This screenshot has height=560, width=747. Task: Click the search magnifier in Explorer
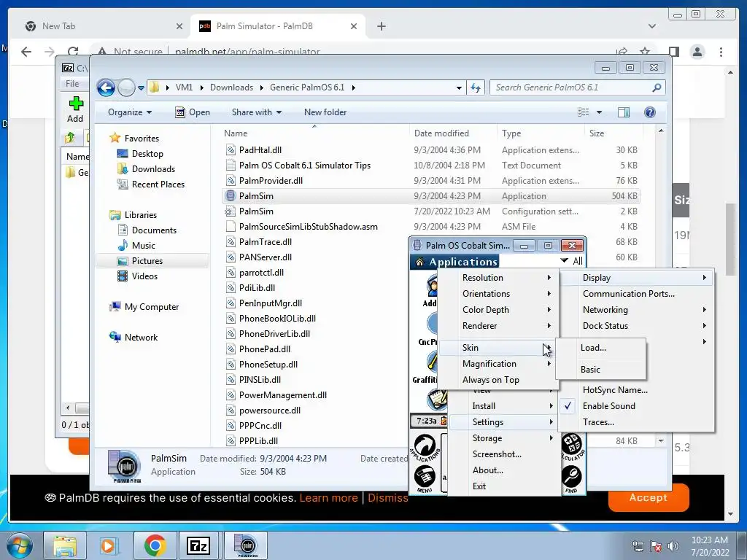tap(657, 87)
